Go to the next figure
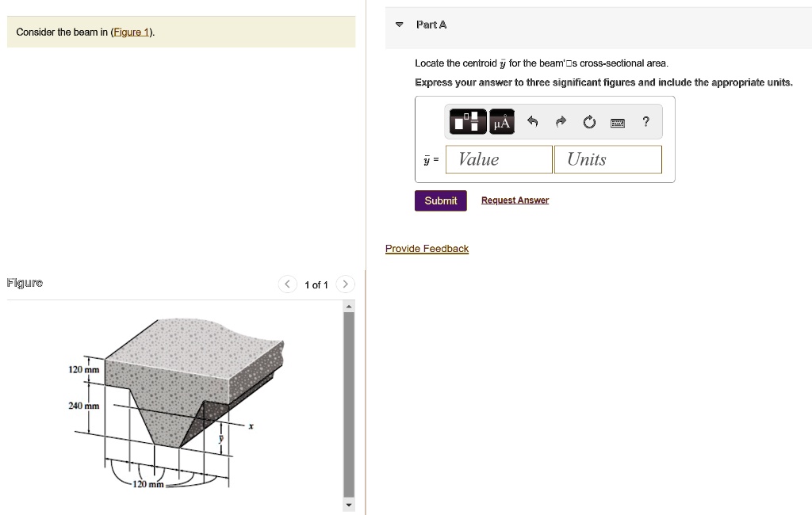The height and width of the screenshot is (515, 812). click(x=345, y=284)
